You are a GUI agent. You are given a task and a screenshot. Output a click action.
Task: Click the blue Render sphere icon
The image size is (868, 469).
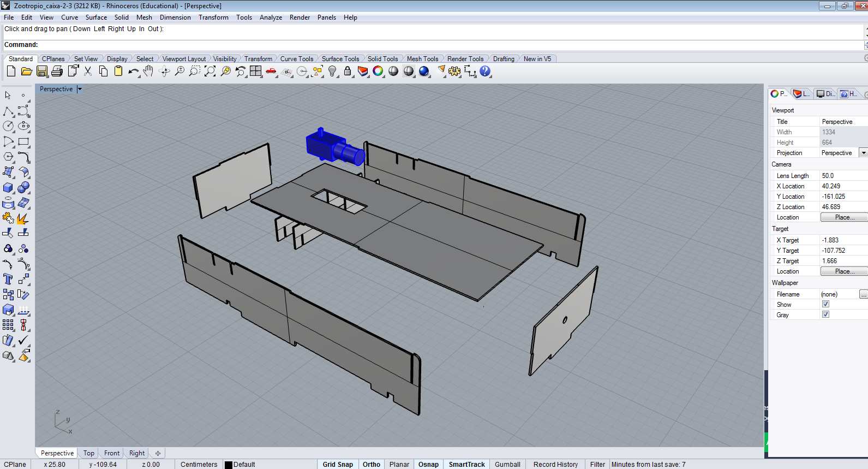coord(424,71)
